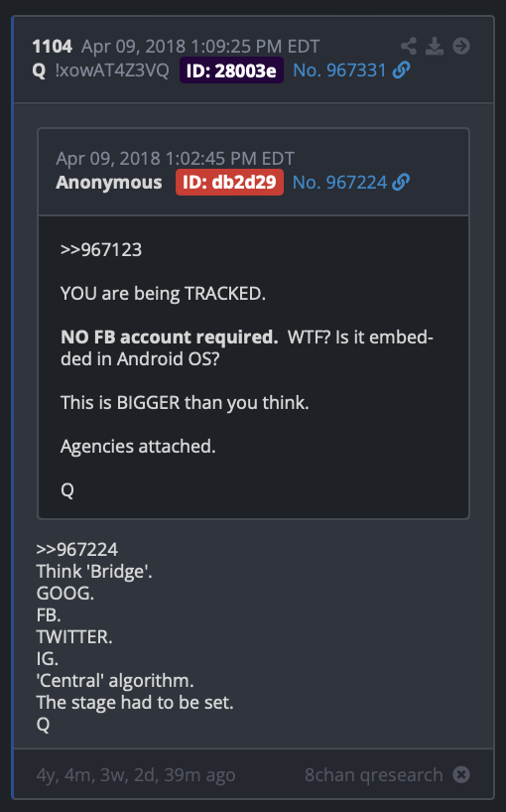Click the relative time '4y, 4m, 3w, 2d, 39m ago'
506x812 pixels.
click(136, 775)
